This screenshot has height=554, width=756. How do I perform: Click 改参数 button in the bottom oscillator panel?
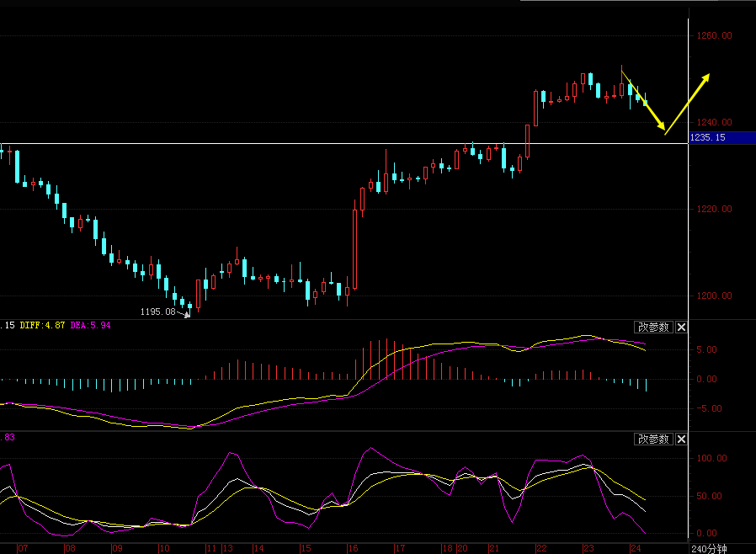point(653,439)
